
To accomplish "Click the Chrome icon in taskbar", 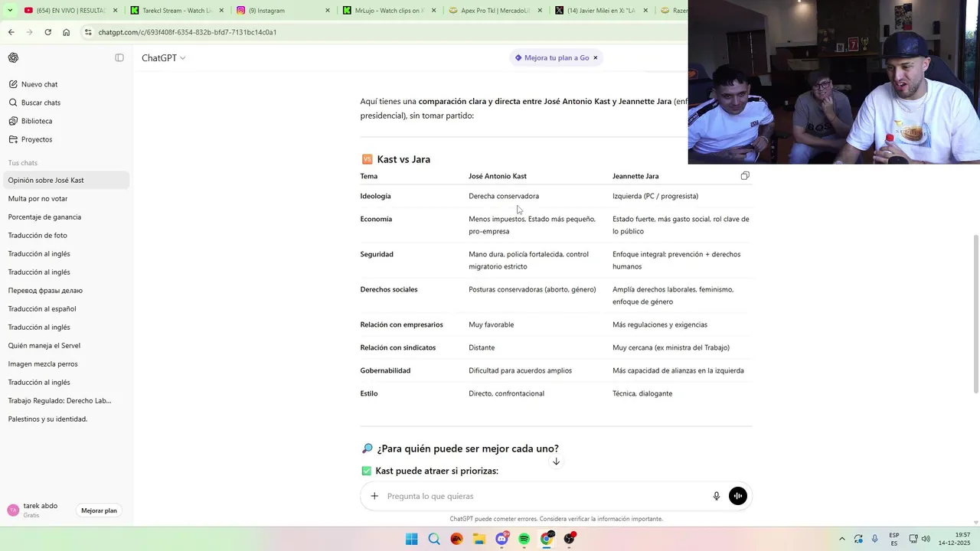I will [x=546, y=539].
